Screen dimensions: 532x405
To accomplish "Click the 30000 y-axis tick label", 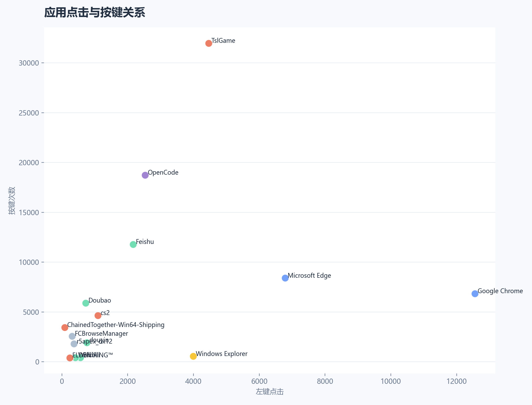I will [29, 63].
